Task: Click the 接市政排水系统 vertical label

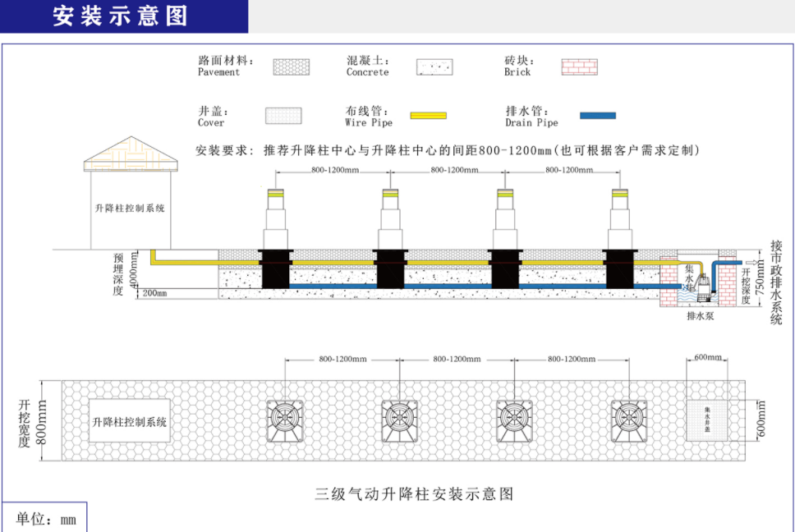Action: (x=776, y=282)
